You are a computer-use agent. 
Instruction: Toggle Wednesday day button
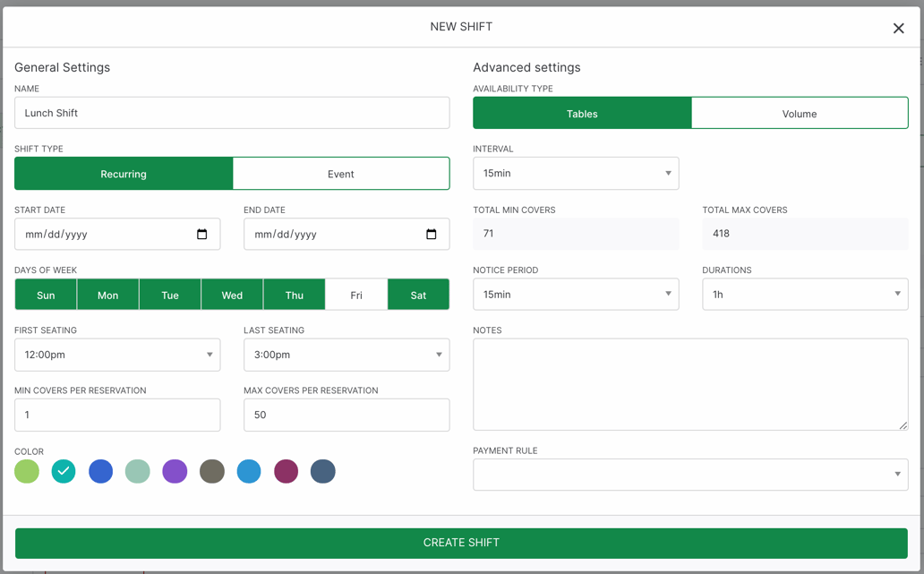click(232, 295)
